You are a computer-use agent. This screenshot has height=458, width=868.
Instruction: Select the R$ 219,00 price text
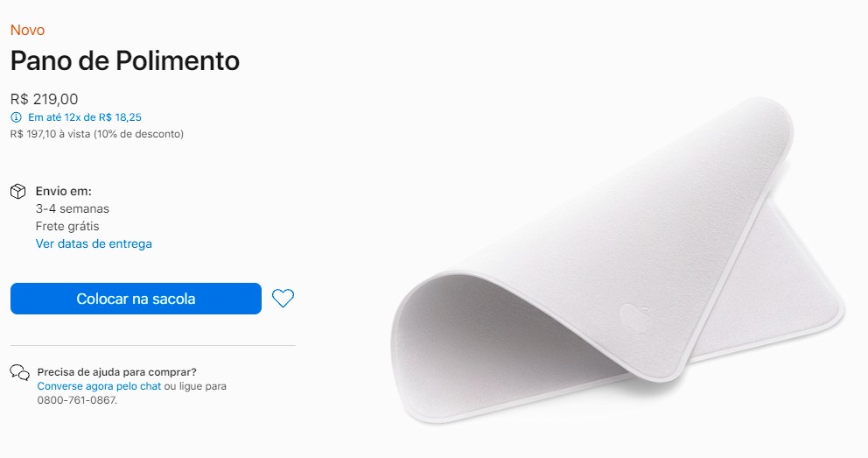[45, 99]
